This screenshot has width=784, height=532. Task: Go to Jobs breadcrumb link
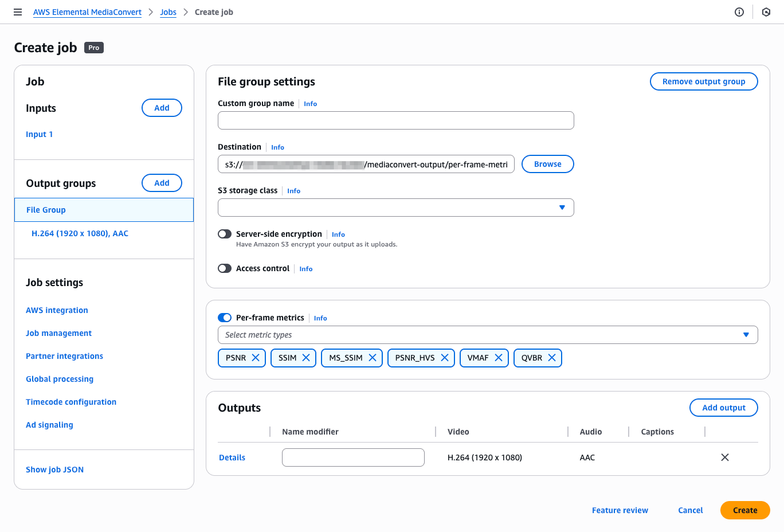coord(168,12)
